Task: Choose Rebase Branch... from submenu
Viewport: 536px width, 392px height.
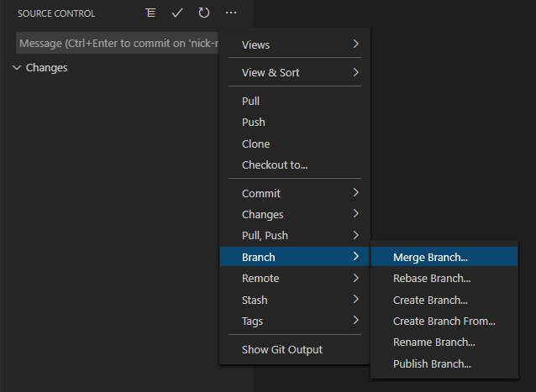Action: 444,279
